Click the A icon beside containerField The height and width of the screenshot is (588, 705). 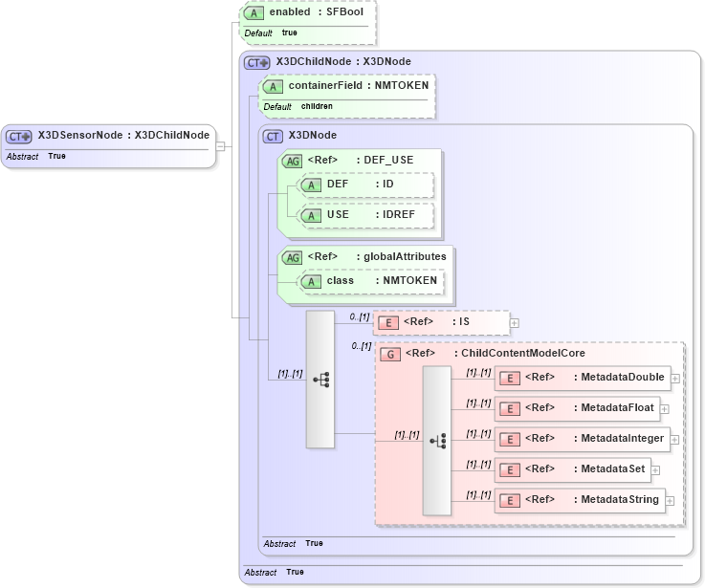273,87
